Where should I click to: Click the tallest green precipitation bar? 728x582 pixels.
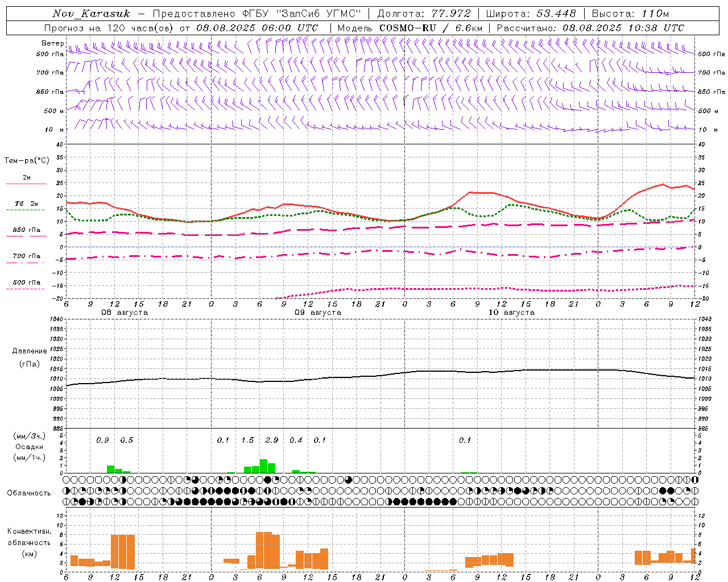click(263, 466)
